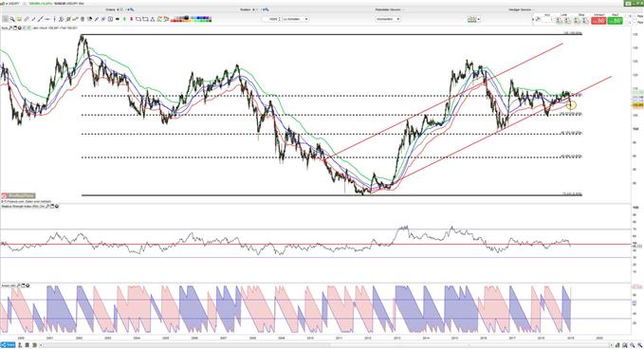Screen dimensions: 644x349
Task: Click the Aroon panel title
Action: pos(9,285)
